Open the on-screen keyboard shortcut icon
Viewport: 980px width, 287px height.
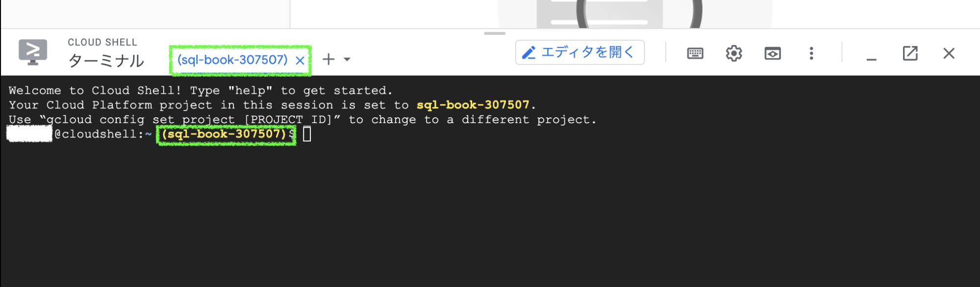tap(695, 53)
